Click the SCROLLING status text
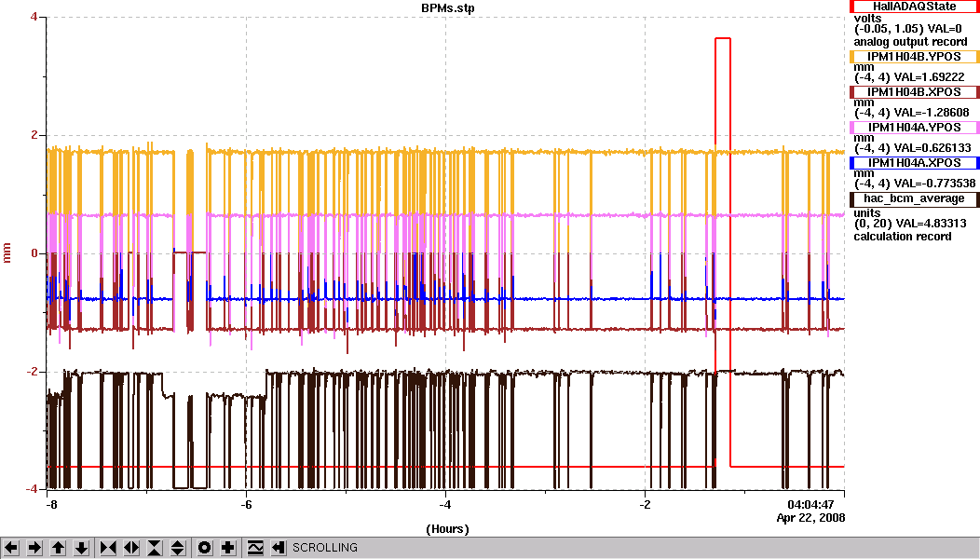980x559 pixels. [x=325, y=548]
